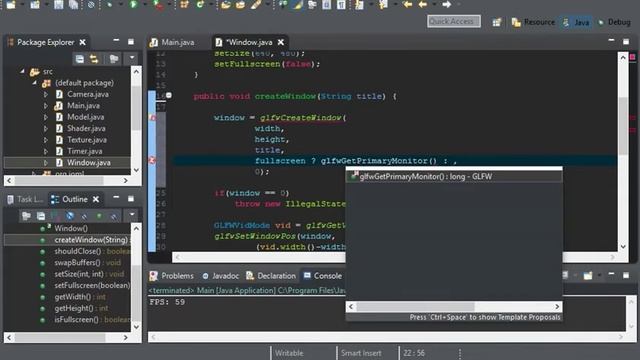Screen dimensions: 640x360
Task: Select Texture.java in Package Explorer
Action: click(x=87, y=140)
